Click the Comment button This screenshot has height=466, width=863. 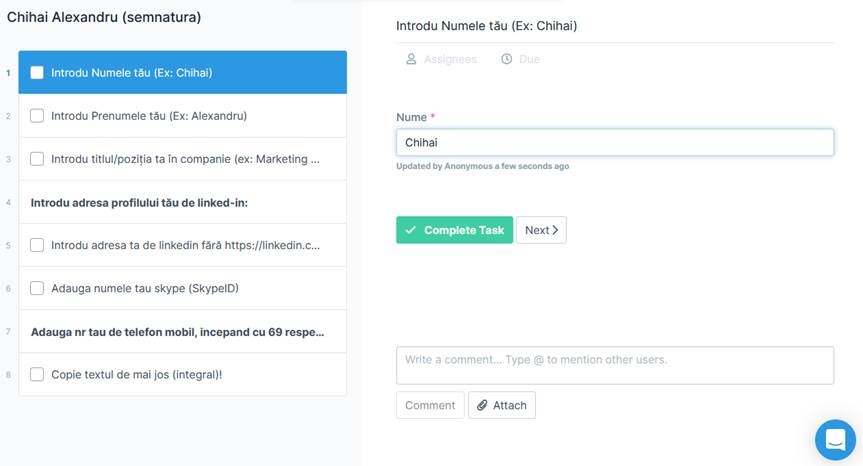click(x=430, y=405)
